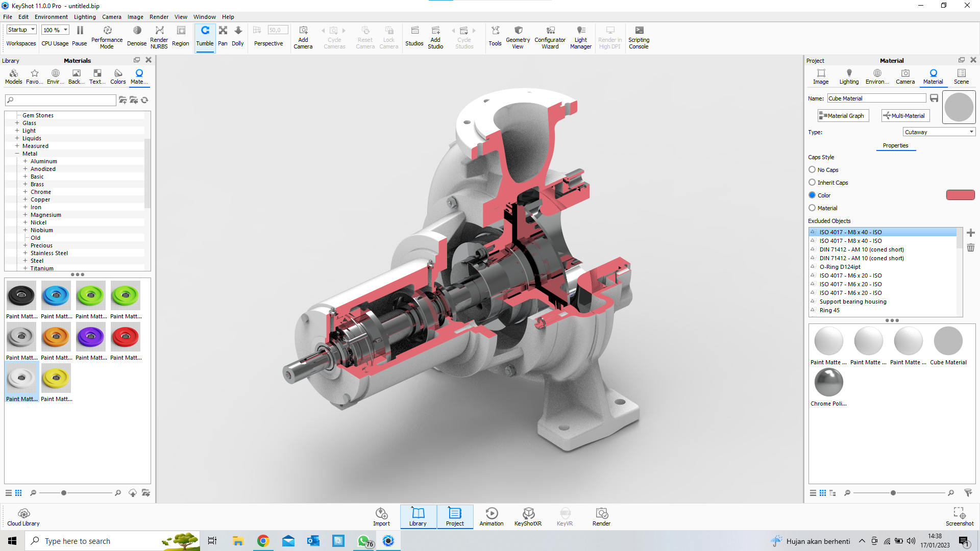This screenshot has width=980, height=551.
Task: Select the No Caps radio option
Action: (x=812, y=170)
